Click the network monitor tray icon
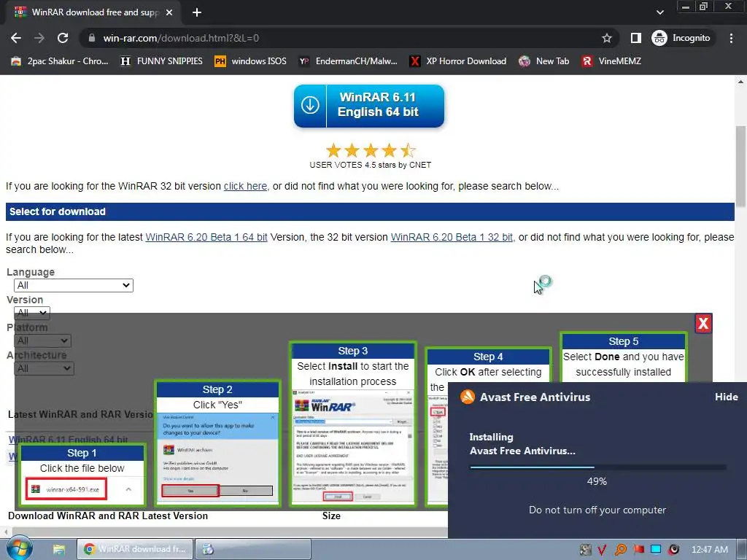Viewport: 747px width, 560px height. pos(656,550)
